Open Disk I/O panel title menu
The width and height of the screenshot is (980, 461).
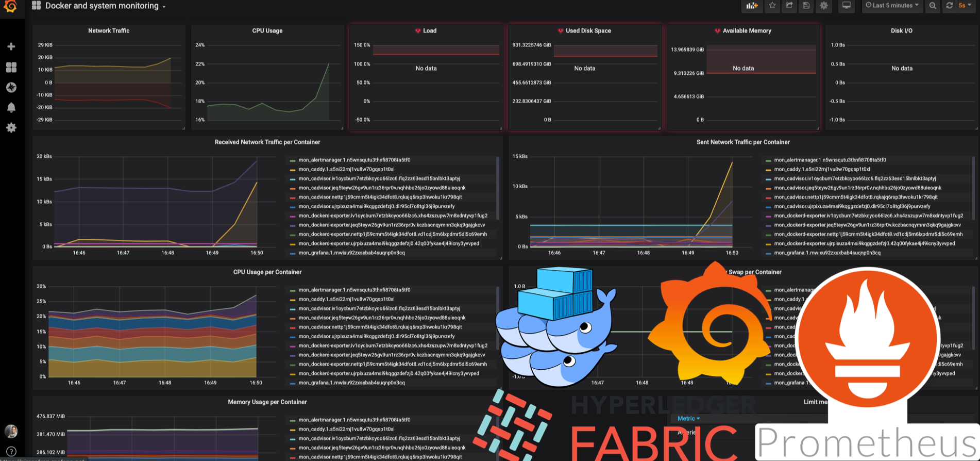click(x=902, y=31)
